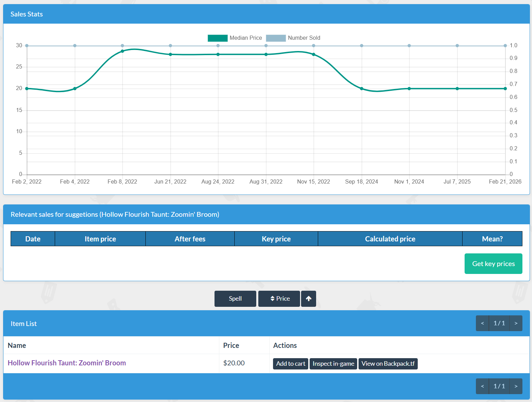
Task: Click the Aug 24, 2022 number sold point
Action: pos(218,46)
